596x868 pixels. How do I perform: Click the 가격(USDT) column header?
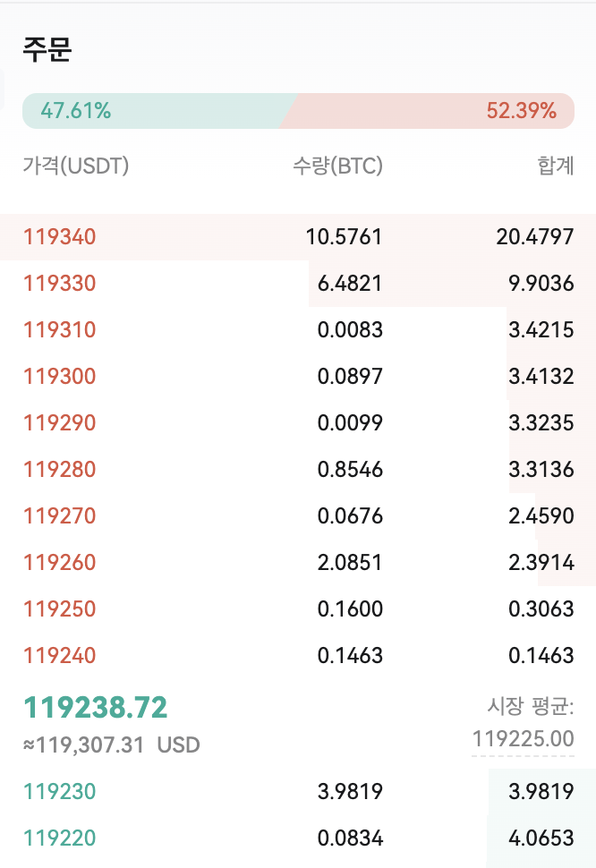[x=76, y=166]
